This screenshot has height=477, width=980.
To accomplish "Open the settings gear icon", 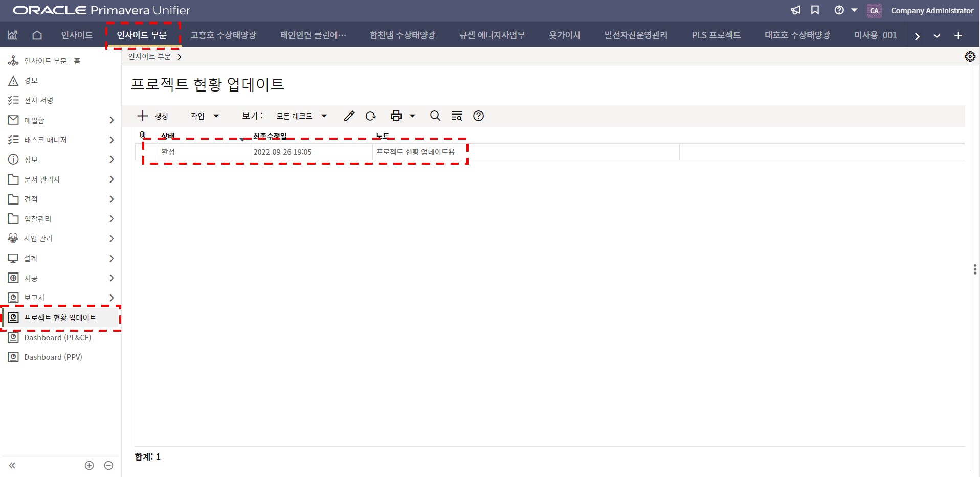I will 970,56.
